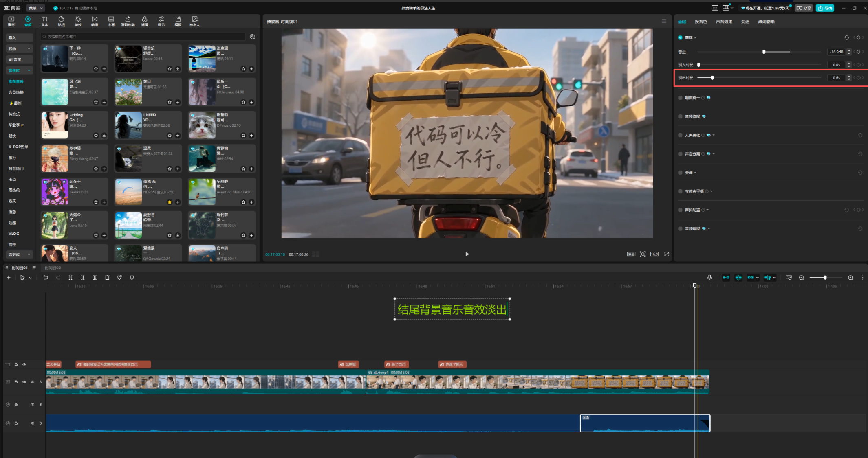
Task: Select the 会员热榜 music category
Action: point(16,92)
